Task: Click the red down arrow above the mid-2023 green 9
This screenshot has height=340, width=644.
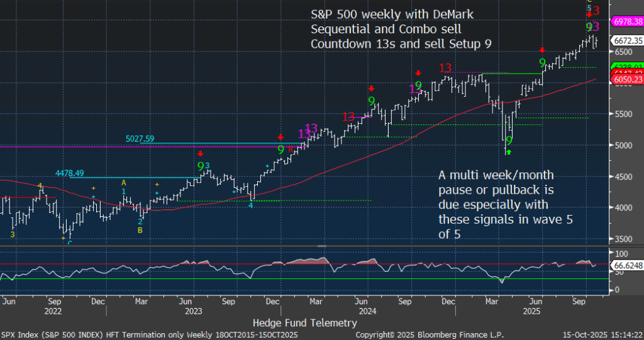Action: (x=201, y=153)
